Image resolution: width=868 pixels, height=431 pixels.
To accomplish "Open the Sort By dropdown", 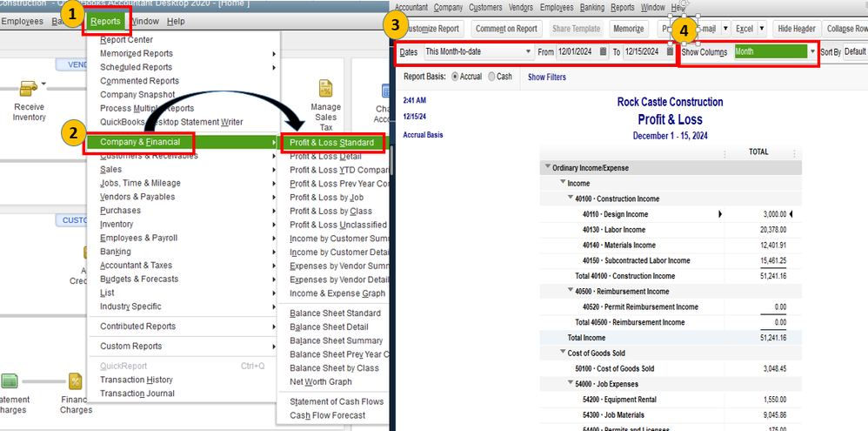I will coord(855,51).
